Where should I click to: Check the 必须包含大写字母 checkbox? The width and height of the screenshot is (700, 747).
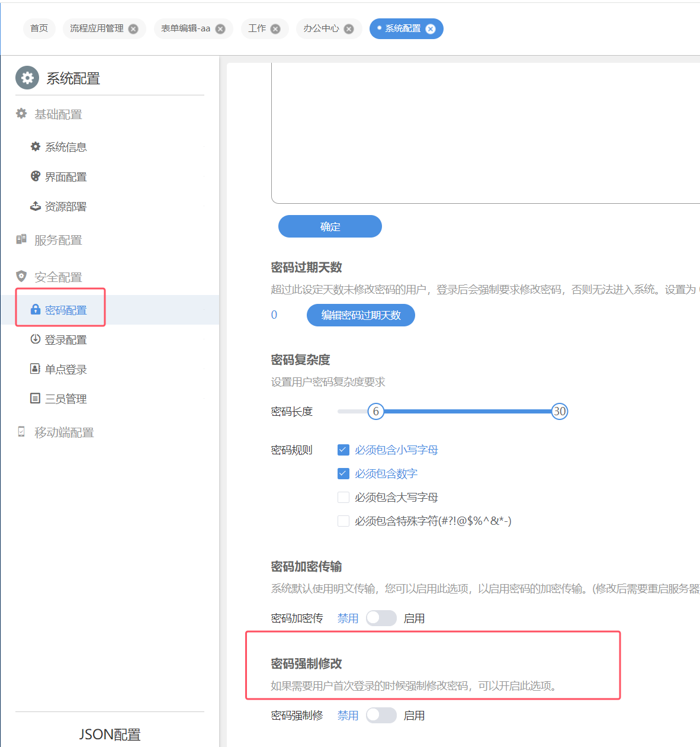pos(343,497)
